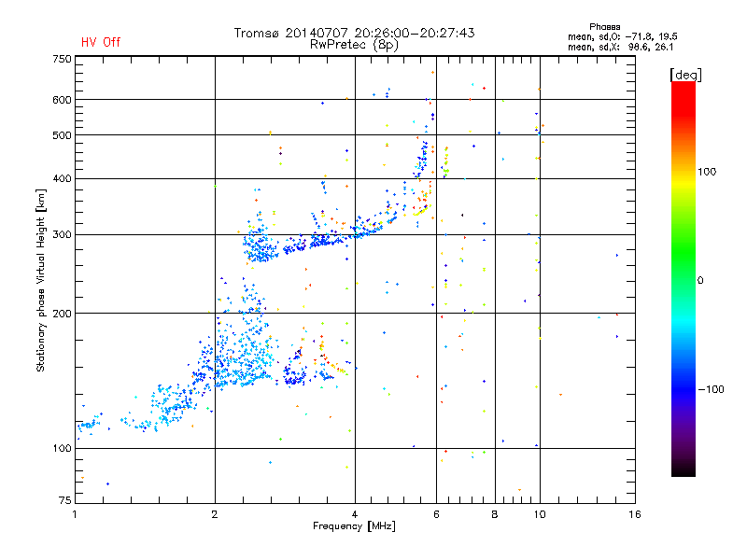Screen dimensions: 747x560
Task: Select the 'mean, sd,O: -71.8, 19.5' line
Action: click(622, 36)
